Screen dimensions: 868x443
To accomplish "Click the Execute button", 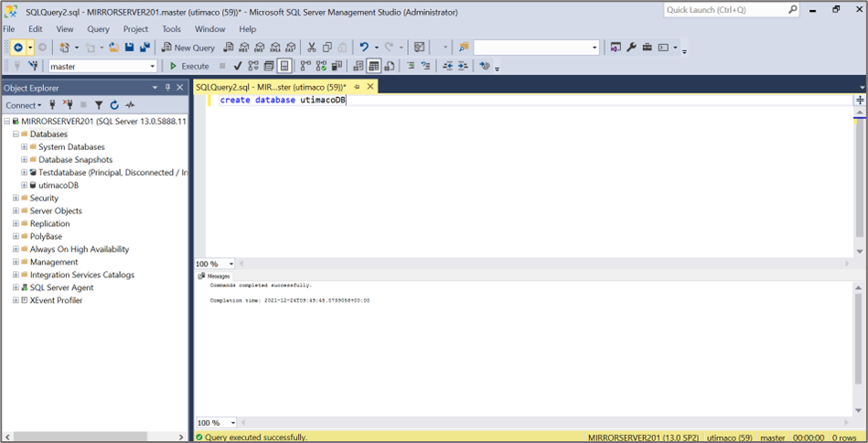I will [x=189, y=66].
